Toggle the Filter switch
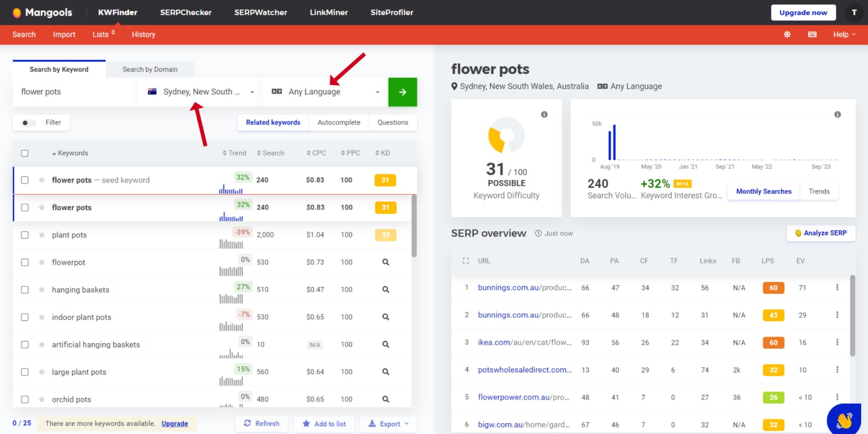This screenshot has width=868, height=434. pos(27,122)
